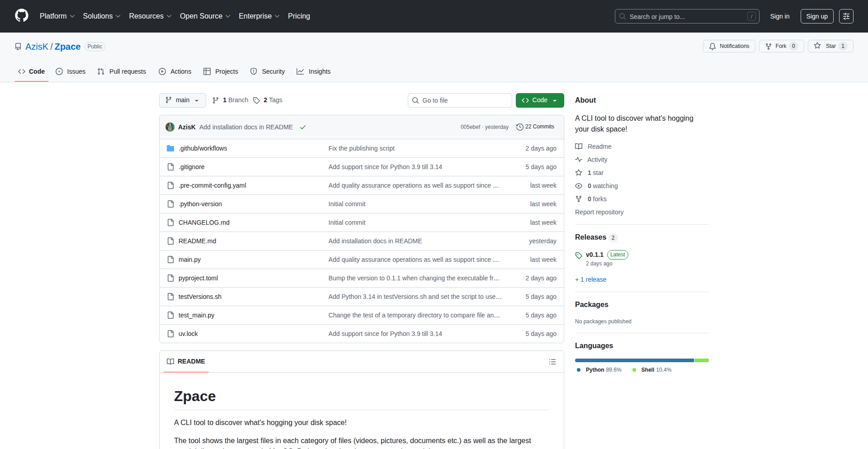This screenshot has height=449, width=868.
Task: Open the README outline list icon
Action: click(x=552, y=362)
